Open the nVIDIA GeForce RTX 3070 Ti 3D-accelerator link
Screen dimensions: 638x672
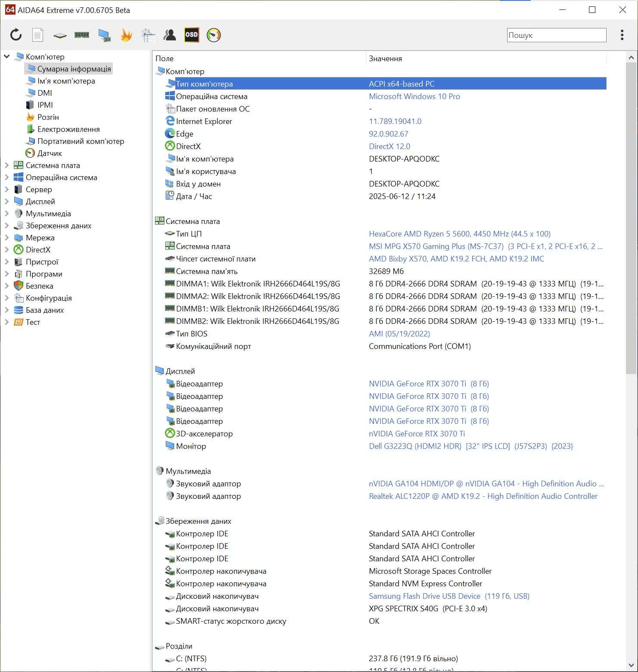click(x=417, y=433)
